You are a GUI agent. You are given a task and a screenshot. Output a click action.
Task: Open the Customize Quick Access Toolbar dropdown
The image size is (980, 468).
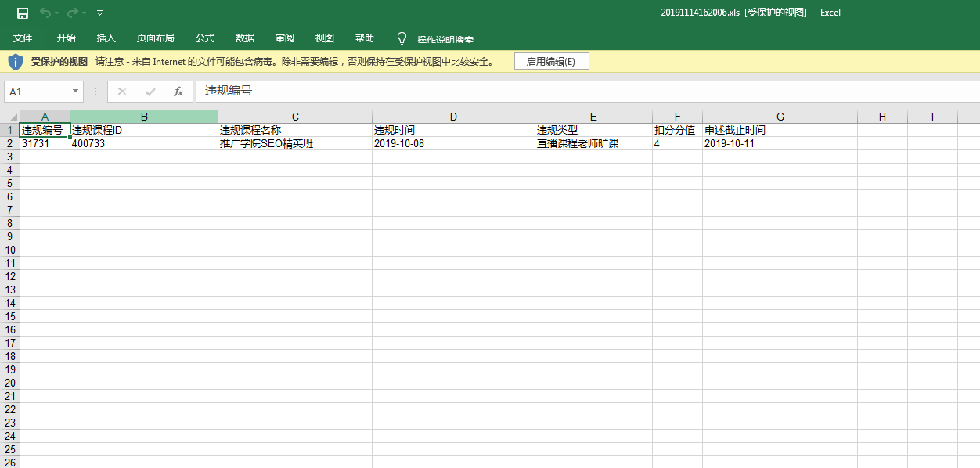(x=100, y=13)
